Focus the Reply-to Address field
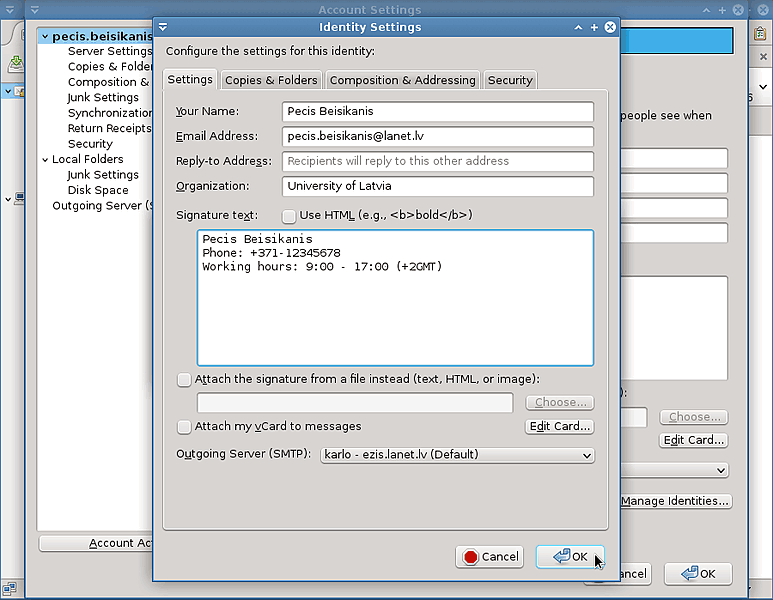The image size is (773, 600). click(x=438, y=161)
